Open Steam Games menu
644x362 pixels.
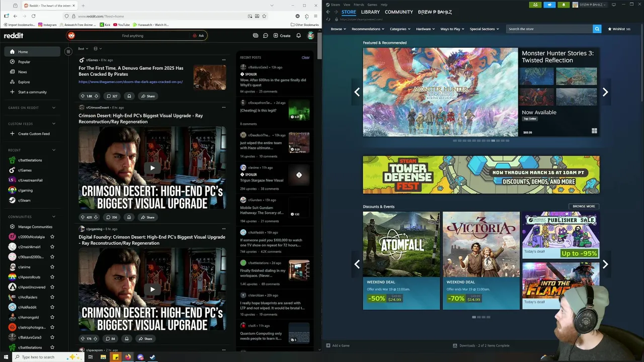pos(372,5)
